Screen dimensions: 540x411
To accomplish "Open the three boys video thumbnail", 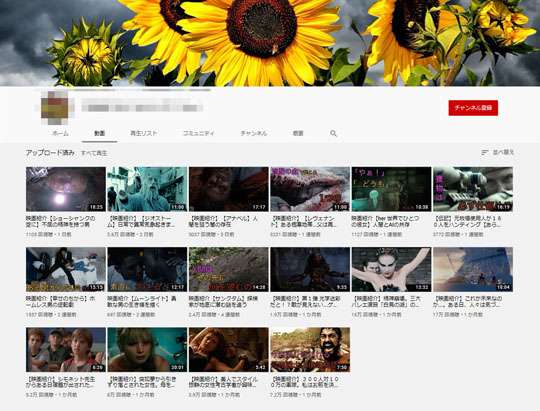I will [x=66, y=350].
